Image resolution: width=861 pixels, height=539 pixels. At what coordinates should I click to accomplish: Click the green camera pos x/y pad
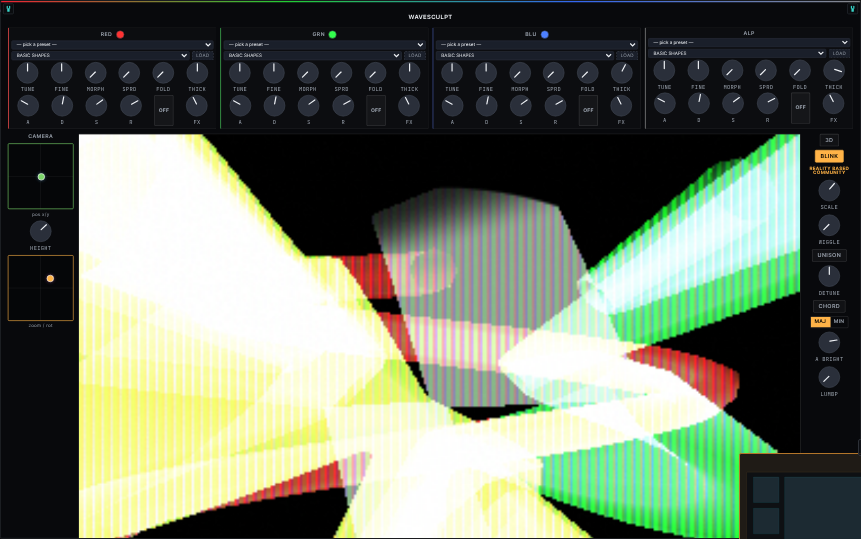(x=41, y=176)
